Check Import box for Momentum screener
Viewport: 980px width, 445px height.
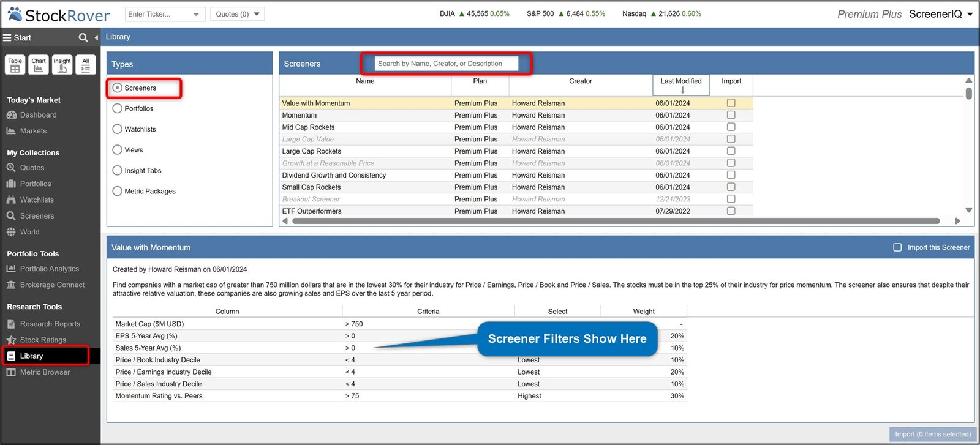pos(731,115)
